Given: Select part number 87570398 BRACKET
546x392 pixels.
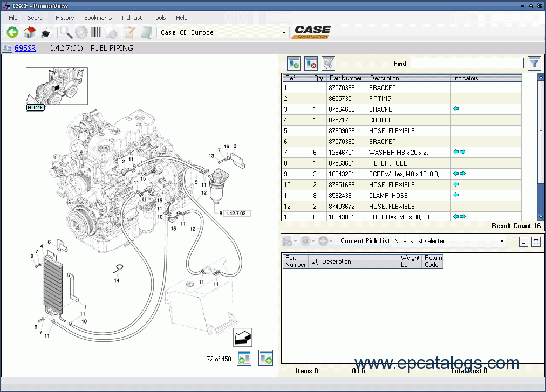Looking at the screenshot, I should (x=401, y=87).
